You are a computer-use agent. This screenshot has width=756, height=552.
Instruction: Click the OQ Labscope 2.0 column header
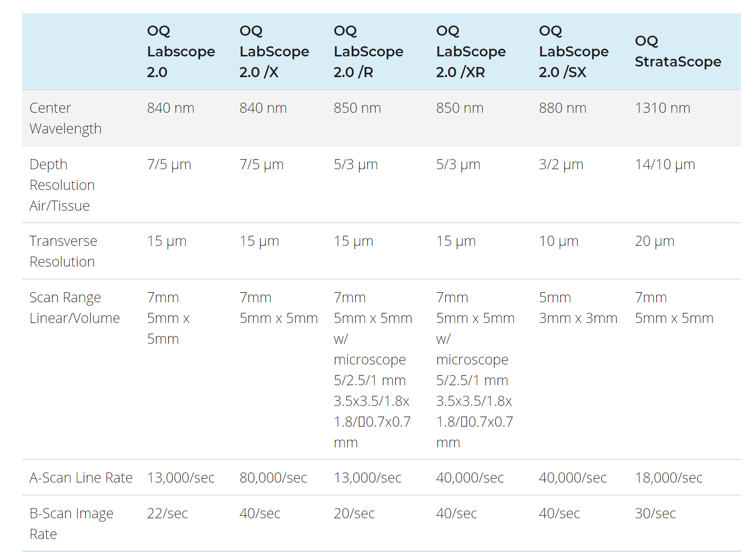(x=181, y=52)
